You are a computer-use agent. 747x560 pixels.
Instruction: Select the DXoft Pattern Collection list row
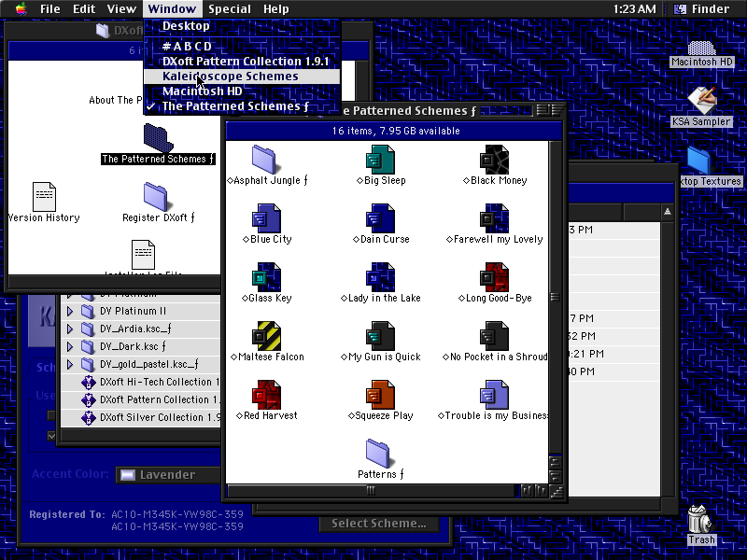click(140, 400)
